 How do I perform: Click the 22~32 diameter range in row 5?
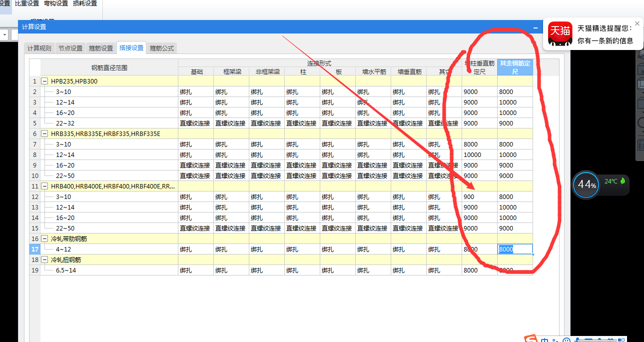65,123
